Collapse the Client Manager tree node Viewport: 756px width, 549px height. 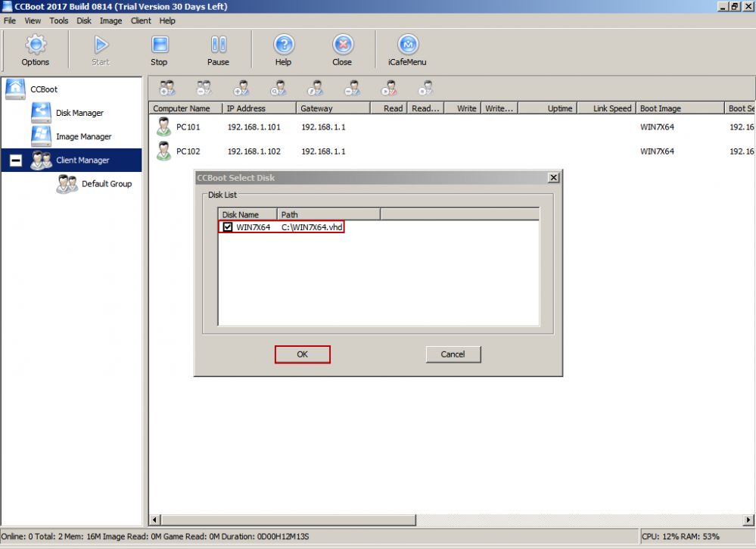pyautogui.click(x=16, y=161)
